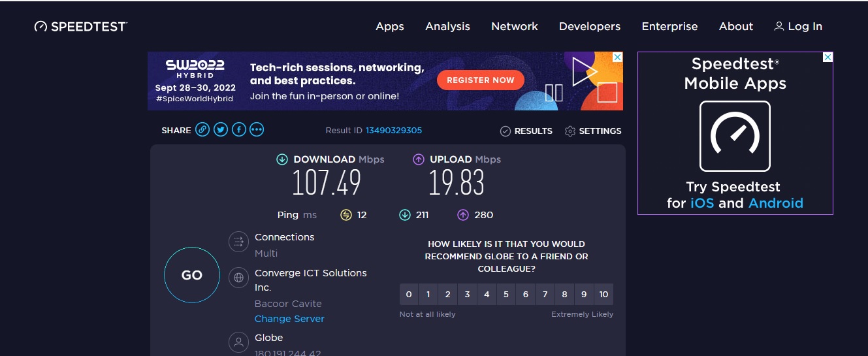The image size is (868, 356).
Task: Share result on Twitter
Action: pos(221,130)
